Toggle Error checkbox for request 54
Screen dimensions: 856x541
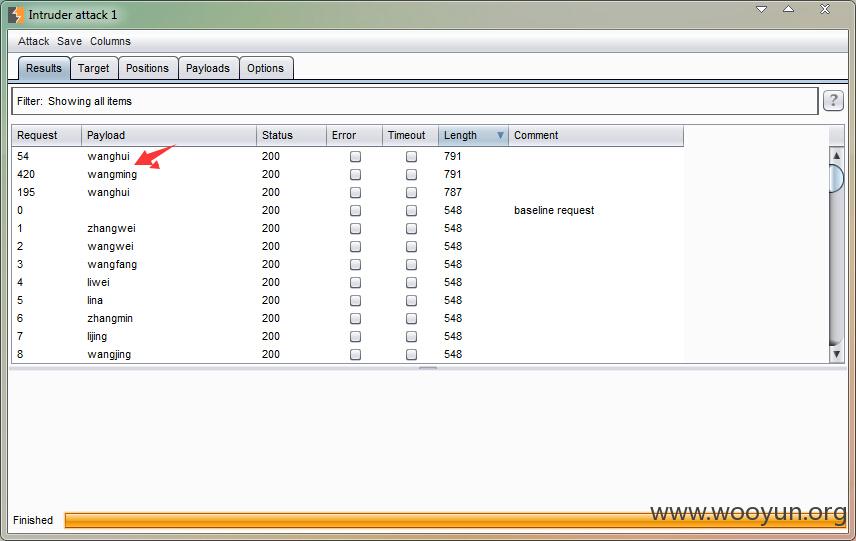pyautogui.click(x=355, y=157)
